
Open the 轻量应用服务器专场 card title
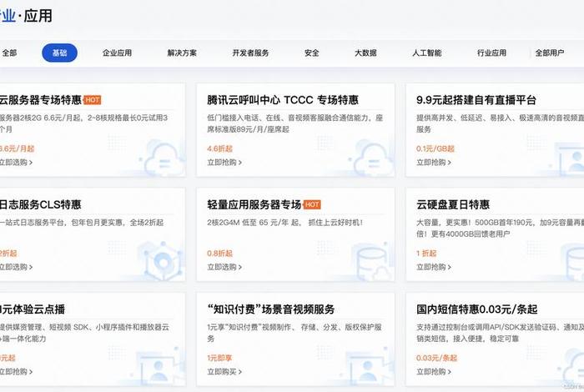254,204
